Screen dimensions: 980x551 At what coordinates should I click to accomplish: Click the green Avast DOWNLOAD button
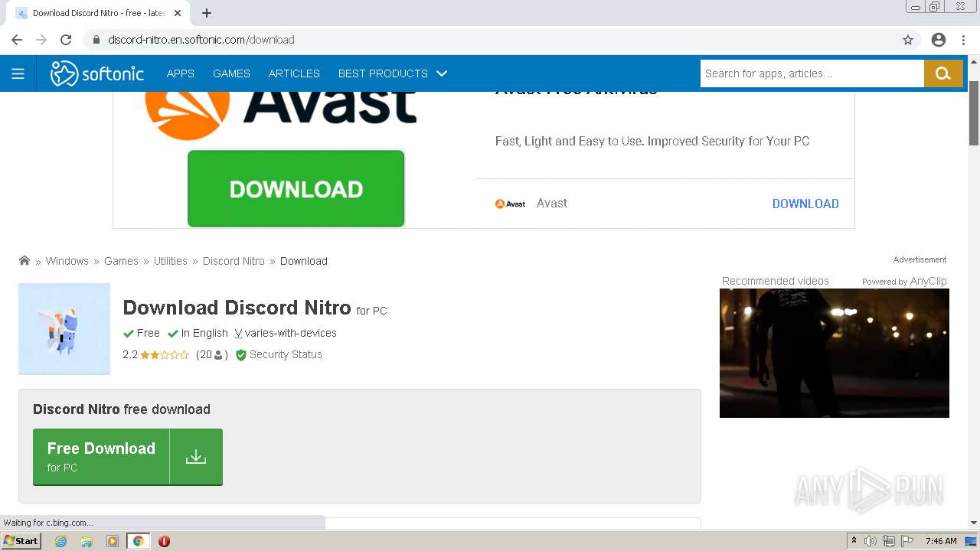tap(296, 189)
